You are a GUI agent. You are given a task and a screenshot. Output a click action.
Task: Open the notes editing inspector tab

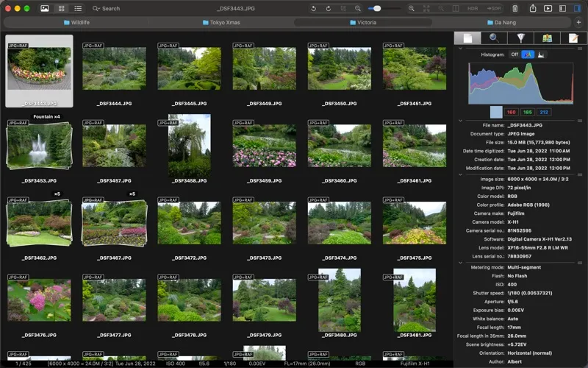573,38
